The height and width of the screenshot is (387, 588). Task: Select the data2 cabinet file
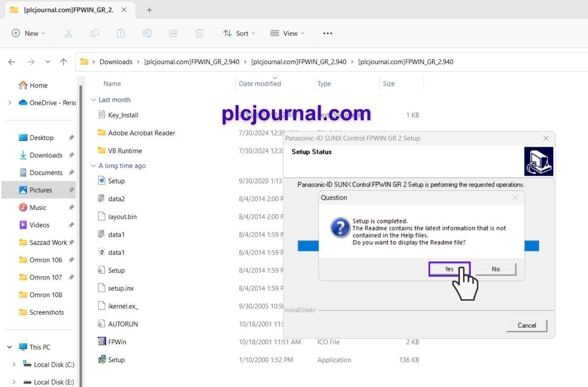(111, 199)
